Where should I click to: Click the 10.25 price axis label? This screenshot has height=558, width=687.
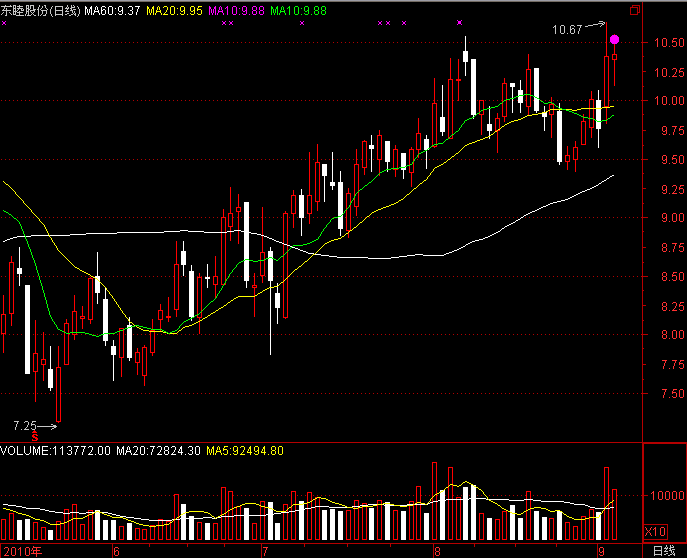pos(669,72)
